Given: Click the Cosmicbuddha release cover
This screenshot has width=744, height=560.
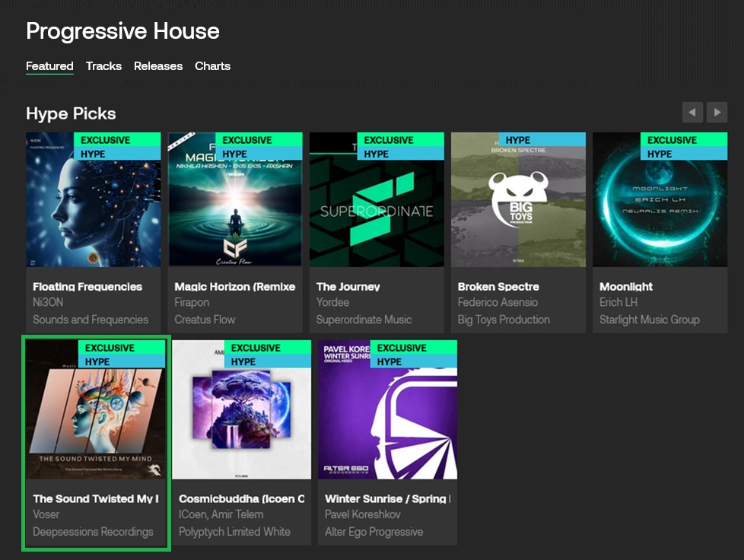Looking at the screenshot, I should tap(241, 409).
